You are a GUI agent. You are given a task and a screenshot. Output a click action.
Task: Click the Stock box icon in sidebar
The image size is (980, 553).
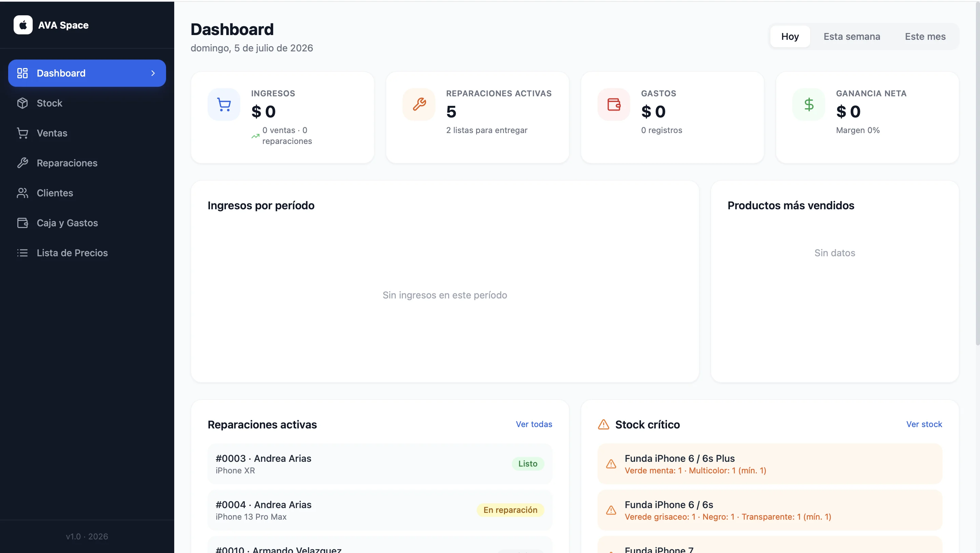click(22, 103)
